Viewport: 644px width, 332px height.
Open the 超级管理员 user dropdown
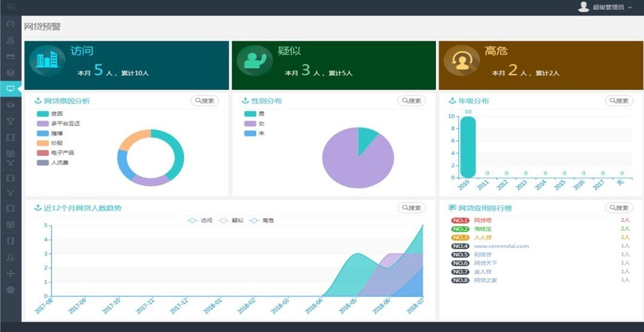click(605, 7)
